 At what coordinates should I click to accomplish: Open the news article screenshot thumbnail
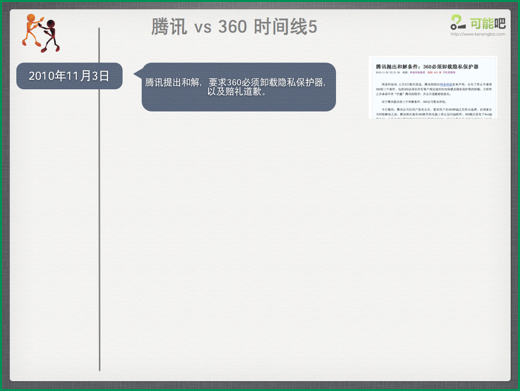coord(433,87)
